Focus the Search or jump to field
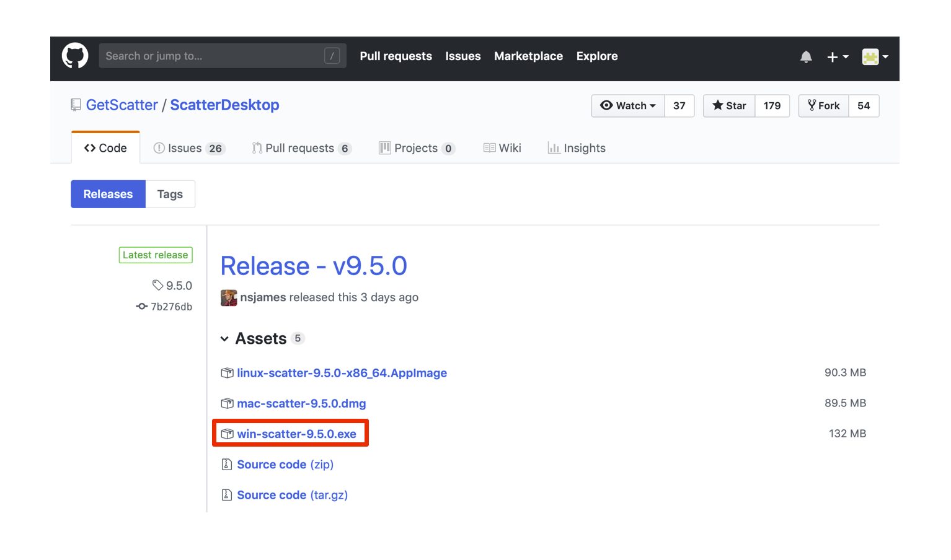 (x=223, y=56)
